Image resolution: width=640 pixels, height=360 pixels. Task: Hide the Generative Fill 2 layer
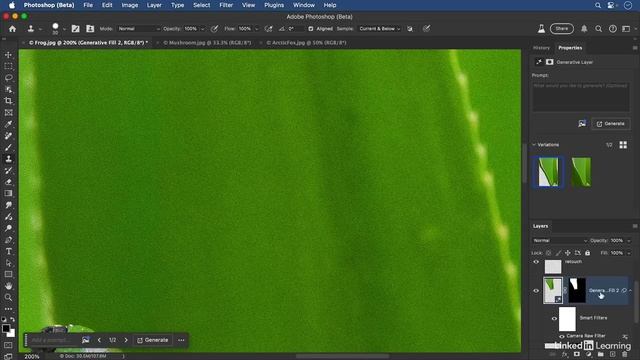pos(536,291)
